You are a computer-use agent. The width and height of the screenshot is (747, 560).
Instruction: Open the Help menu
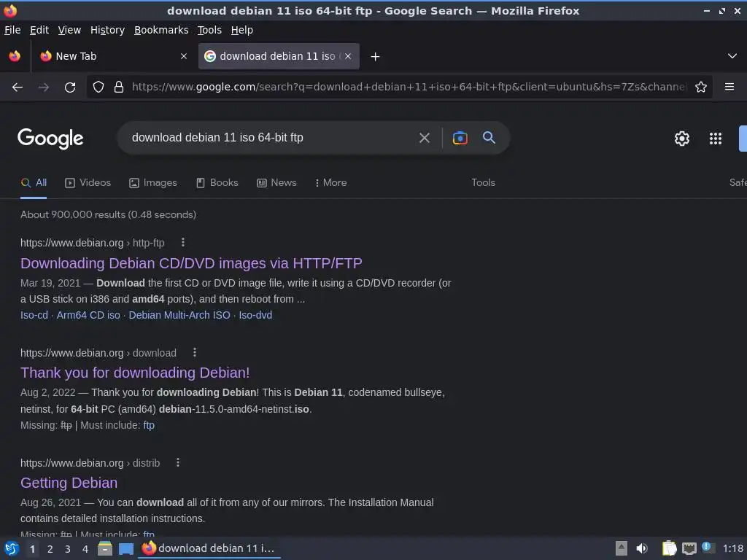242,30
